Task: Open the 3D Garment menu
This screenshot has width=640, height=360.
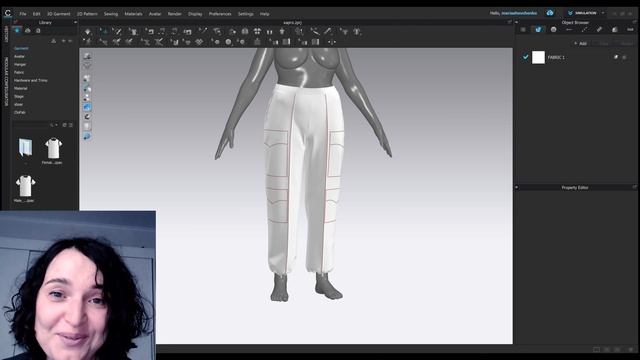Action: 59,14
